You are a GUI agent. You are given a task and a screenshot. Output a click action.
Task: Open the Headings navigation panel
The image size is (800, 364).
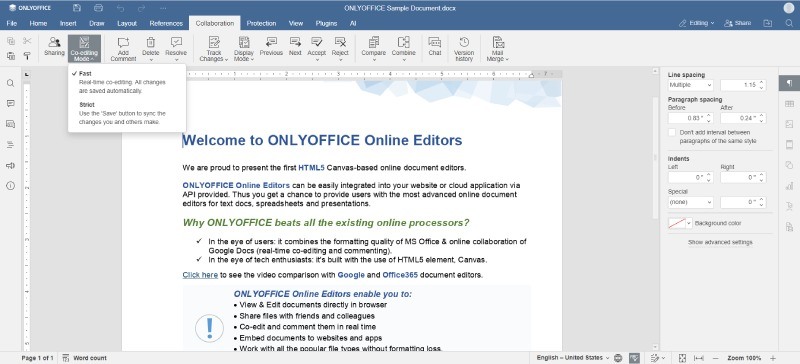(x=10, y=145)
